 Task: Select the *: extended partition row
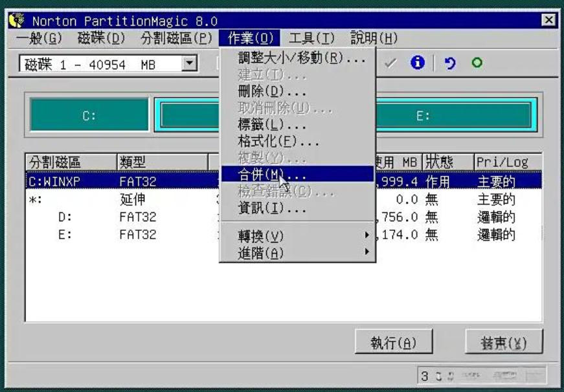284,199
